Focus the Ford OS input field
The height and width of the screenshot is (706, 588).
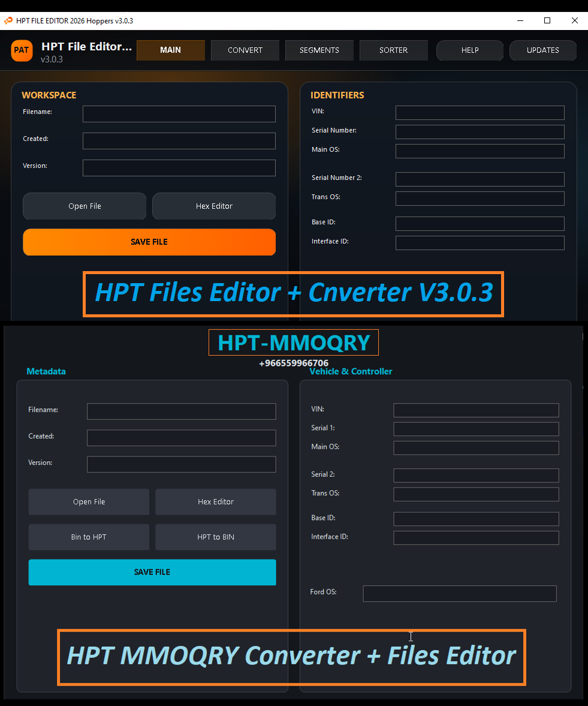[x=459, y=594]
